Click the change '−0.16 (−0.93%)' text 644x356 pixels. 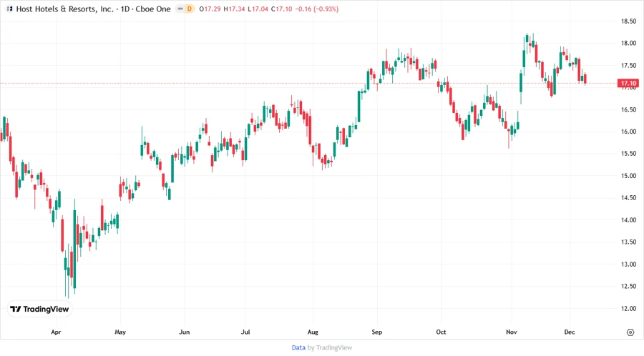(x=317, y=9)
